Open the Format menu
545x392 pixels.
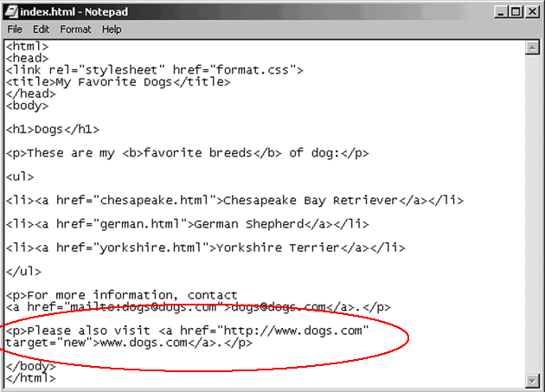pos(75,29)
